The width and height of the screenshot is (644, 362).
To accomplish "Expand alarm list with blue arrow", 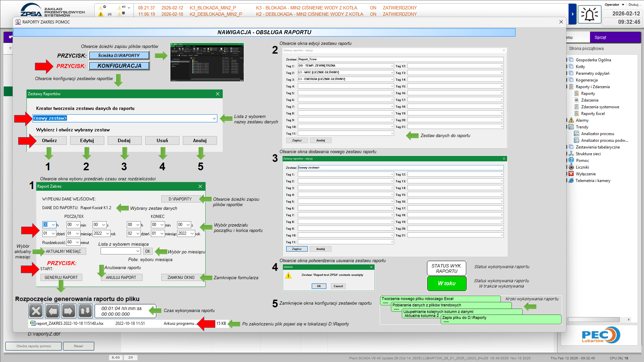I will (x=572, y=14).
